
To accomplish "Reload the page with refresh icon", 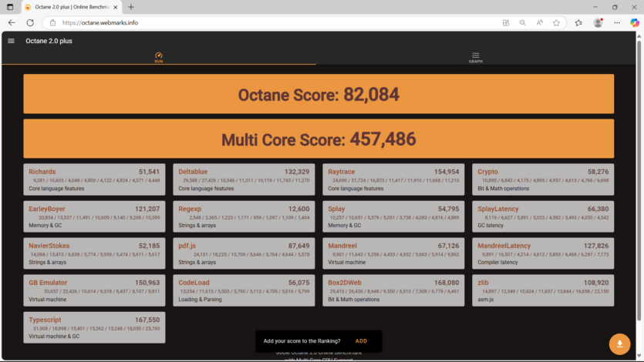I will [30, 23].
